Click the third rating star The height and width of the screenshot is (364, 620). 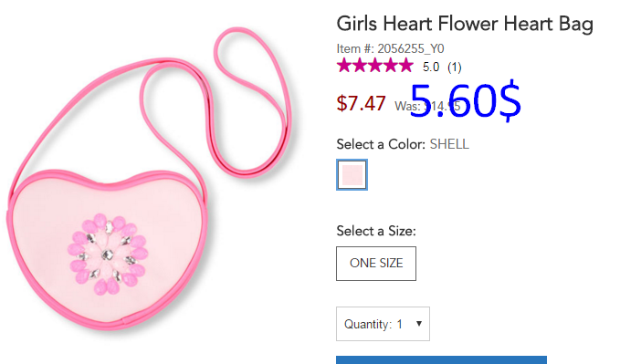(x=375, y=66)
